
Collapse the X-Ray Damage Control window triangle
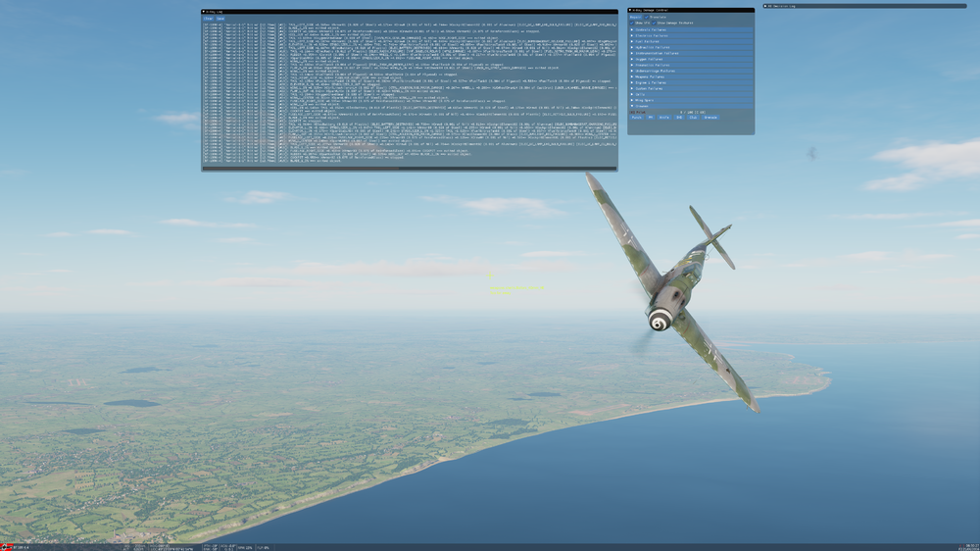pyautogui.click(x=630, y=10)
